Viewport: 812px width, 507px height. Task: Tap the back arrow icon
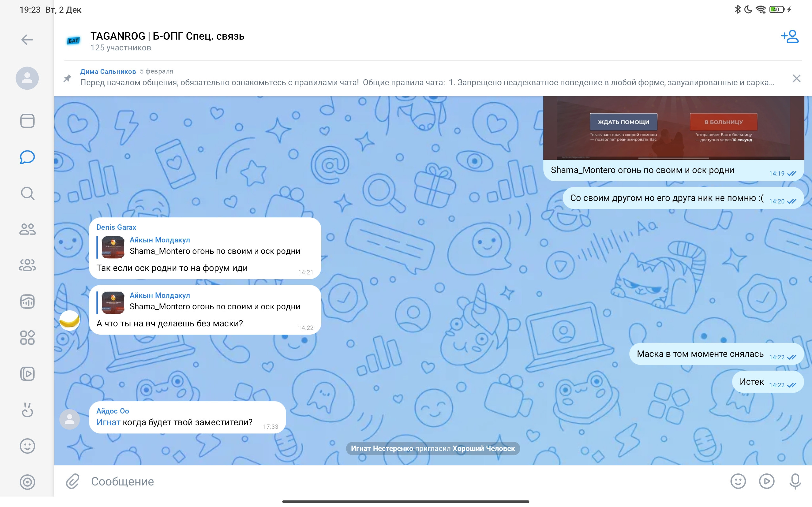(x=27, y=40)
